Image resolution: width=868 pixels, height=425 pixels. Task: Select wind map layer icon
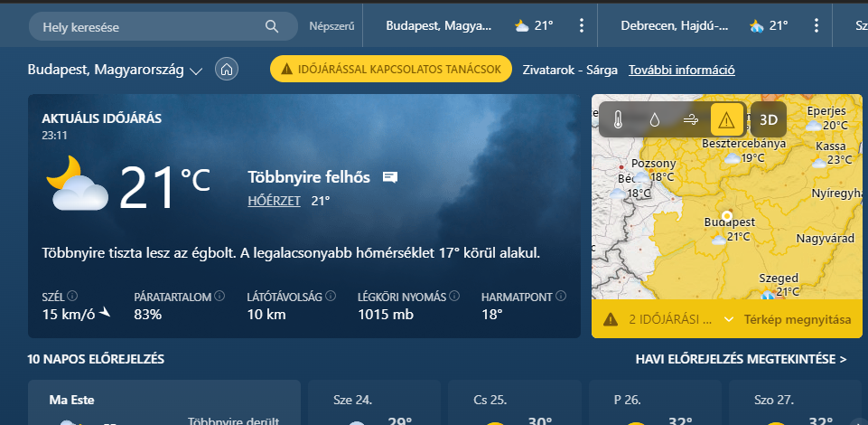tap(690, 119)
